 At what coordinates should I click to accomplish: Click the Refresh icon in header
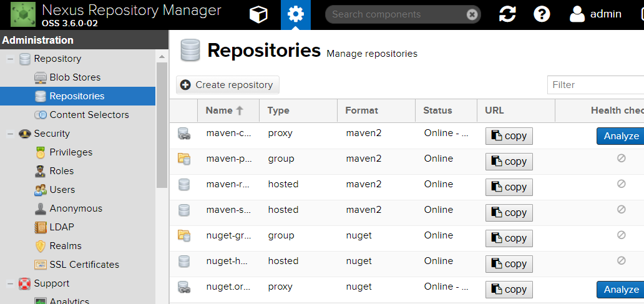point(507,14)
